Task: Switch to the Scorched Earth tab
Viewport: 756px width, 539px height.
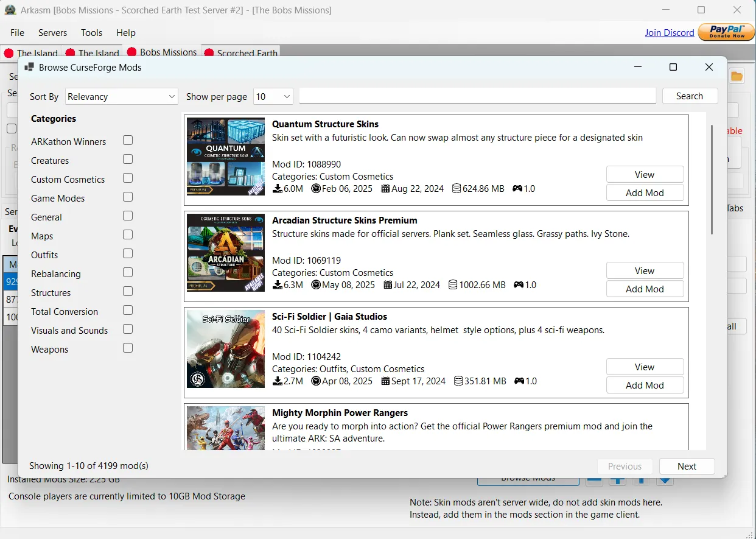Action: 241,53
